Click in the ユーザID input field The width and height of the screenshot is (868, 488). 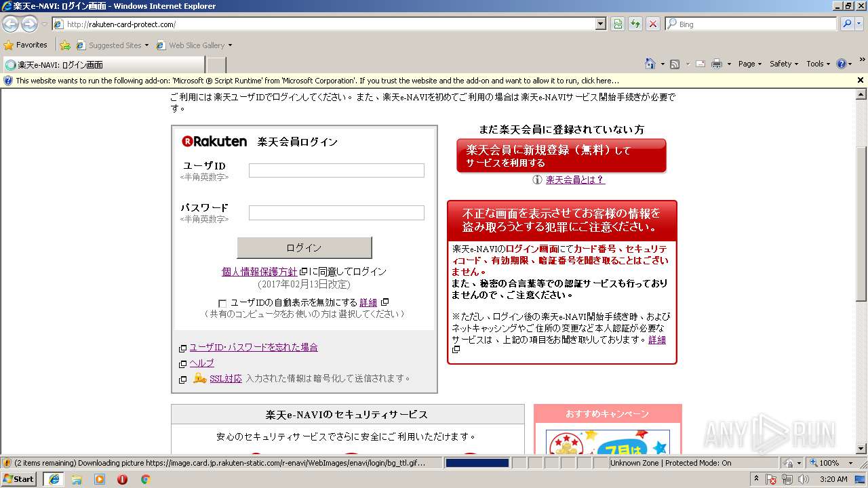point(336,171)
